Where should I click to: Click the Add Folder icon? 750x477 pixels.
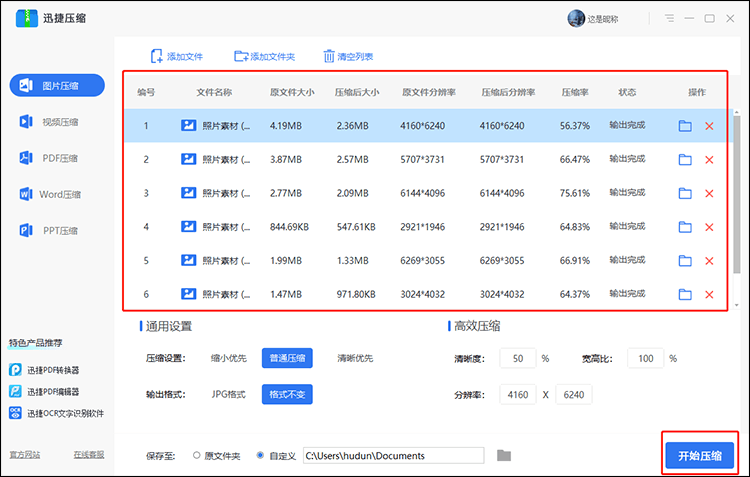click(241, 57)
